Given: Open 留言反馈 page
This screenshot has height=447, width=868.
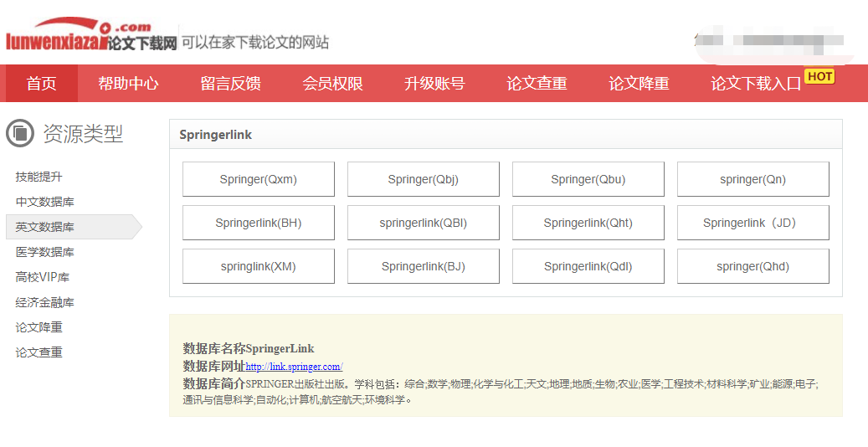Looking at the screenshot, I should pos(230,84).
